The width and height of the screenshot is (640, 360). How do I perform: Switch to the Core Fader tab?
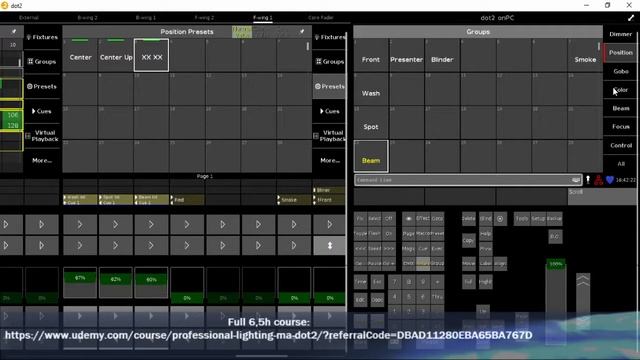[x=321, y=18]
